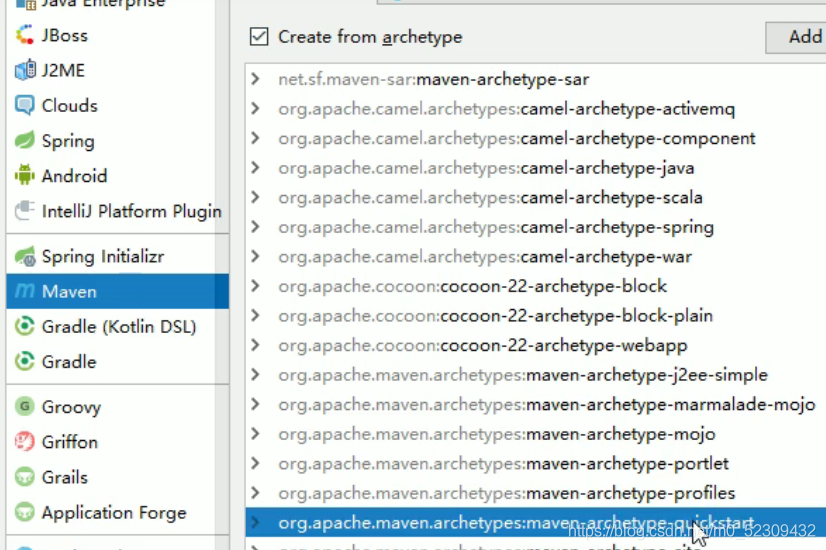Click the Grails icon
Viewport: 826px width, 550px height.
25,477
